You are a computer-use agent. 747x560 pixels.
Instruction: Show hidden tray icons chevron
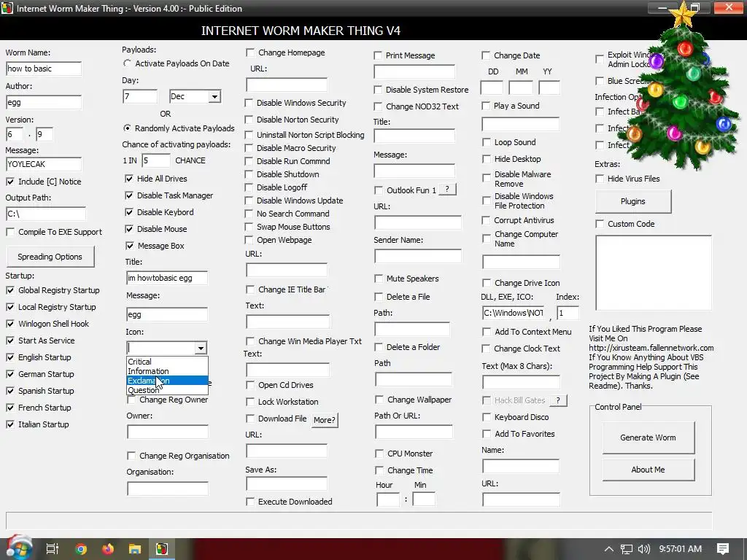609,549
